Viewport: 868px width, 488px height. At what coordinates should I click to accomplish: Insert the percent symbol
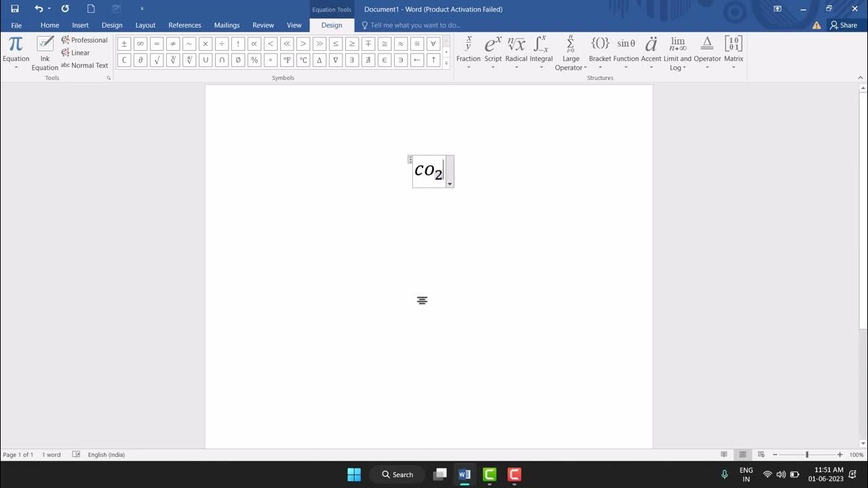[254, 60]
